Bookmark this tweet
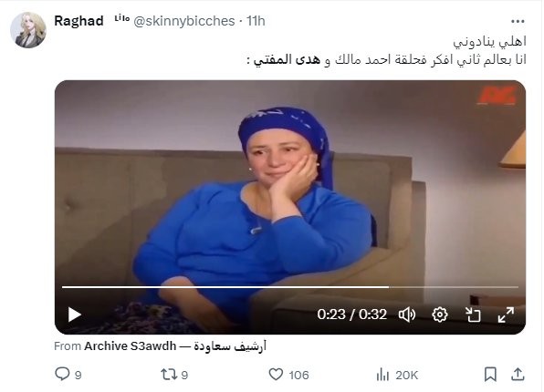The height and width of the screenshot is (392, 544). [490, 375]
